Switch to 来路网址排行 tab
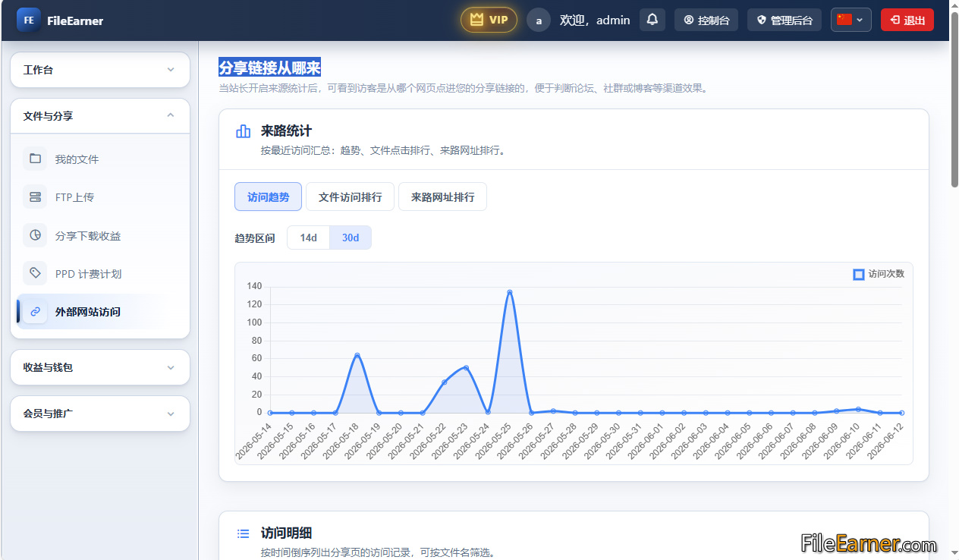 (442, 197)
